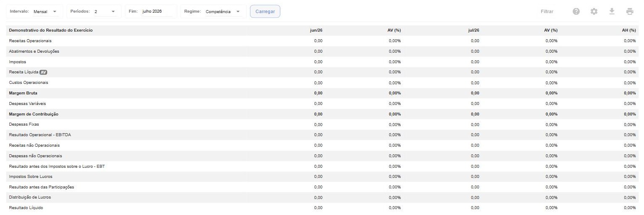Click the download report icon

612,11
